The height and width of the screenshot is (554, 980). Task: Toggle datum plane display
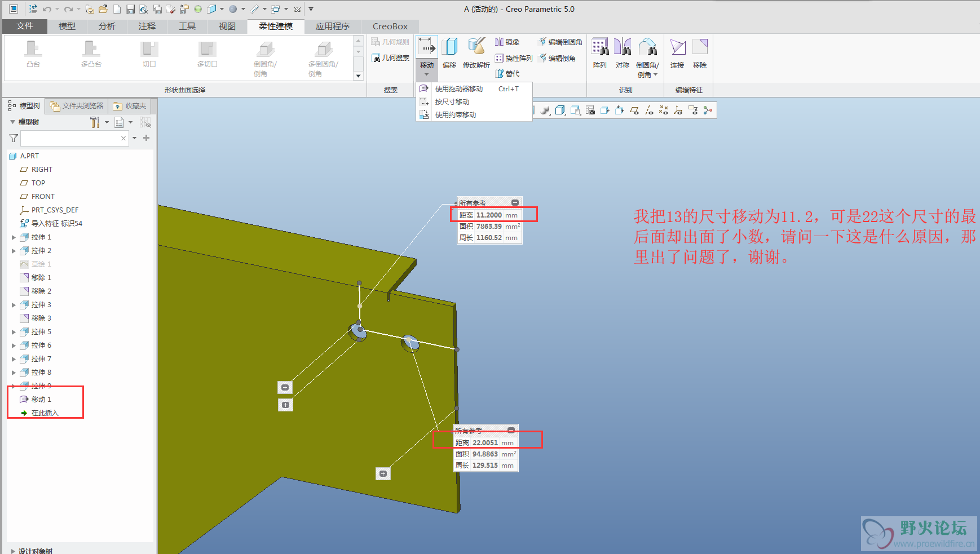[x=634, y=110]
